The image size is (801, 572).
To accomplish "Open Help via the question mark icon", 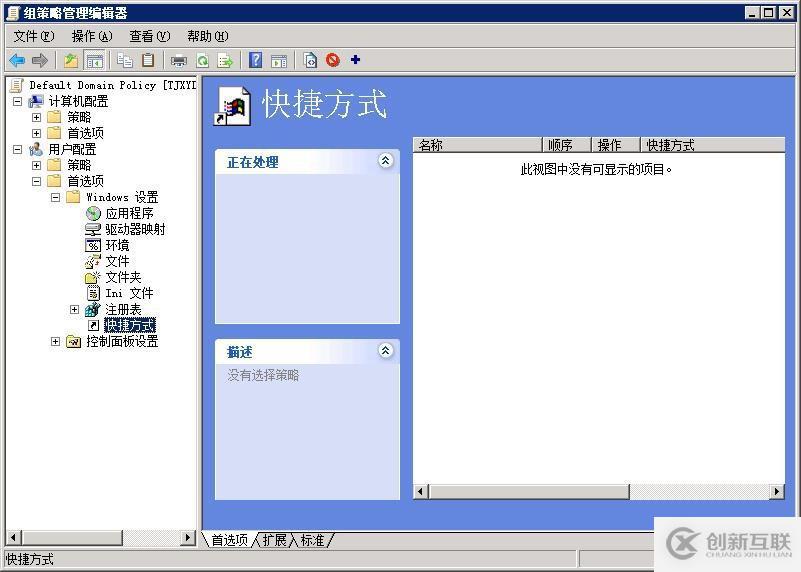I will tap(255, 60).
